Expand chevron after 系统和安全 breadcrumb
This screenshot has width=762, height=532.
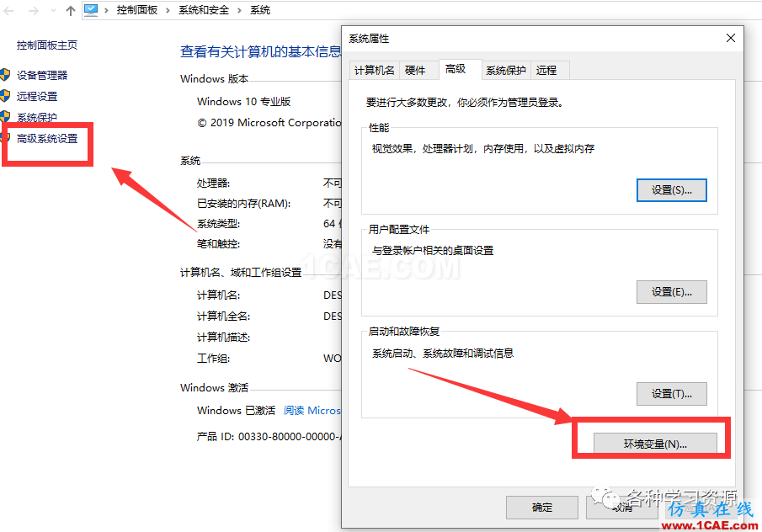[239, 10]
